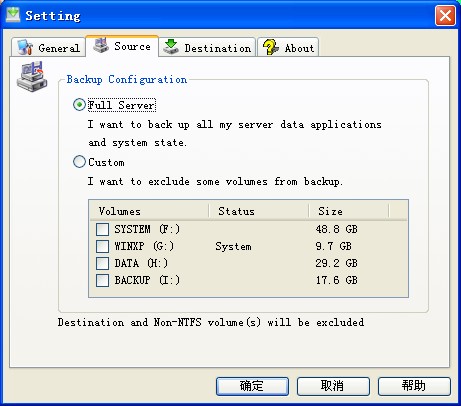Tick the DATA (H:) volume checkbox

(x=102, y=263)
